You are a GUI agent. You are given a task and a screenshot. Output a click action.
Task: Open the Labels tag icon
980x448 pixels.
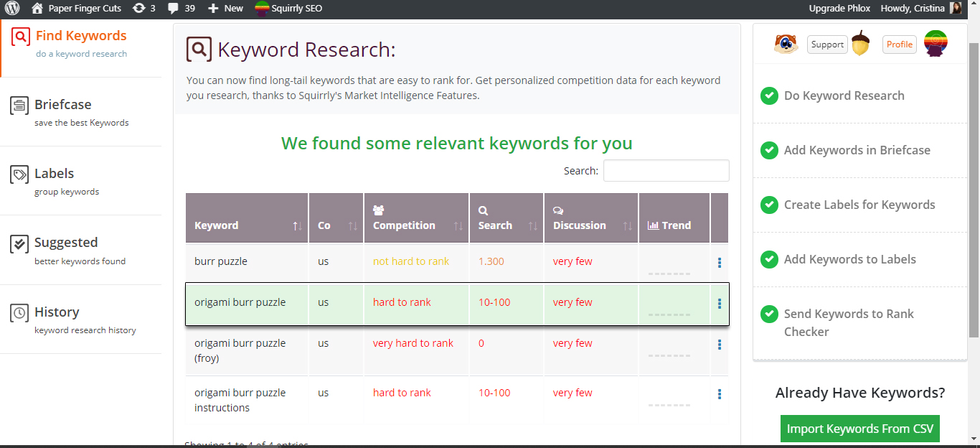point(20,174)
